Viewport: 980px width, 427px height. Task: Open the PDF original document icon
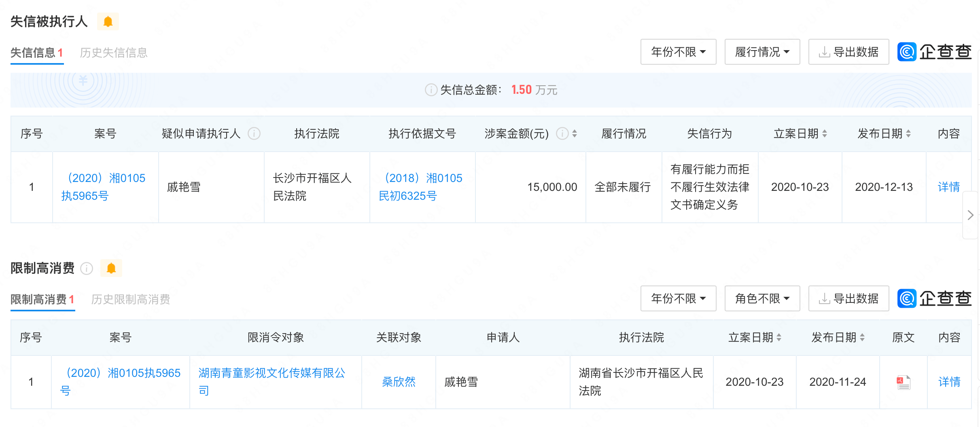coord(904,382)
